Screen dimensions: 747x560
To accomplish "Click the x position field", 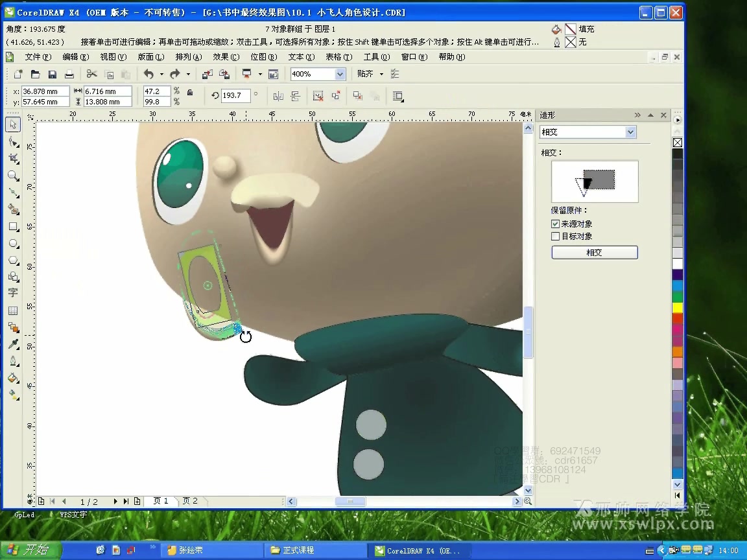I will [x=45, y=91].
